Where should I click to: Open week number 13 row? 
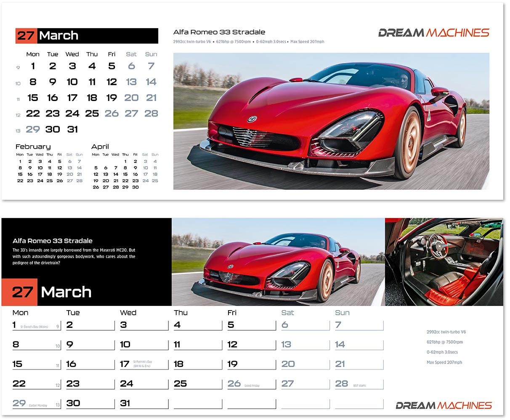[18, 130]
